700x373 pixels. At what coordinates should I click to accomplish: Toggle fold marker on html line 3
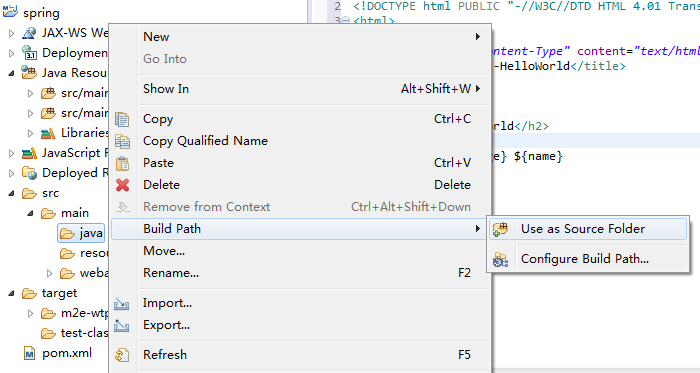pyautogui.click(x=346, y=21)
